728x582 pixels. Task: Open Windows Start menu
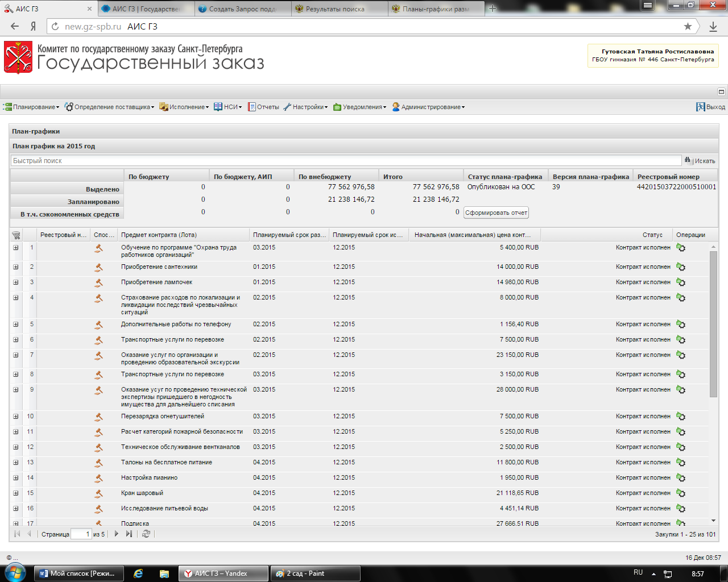pyautogui.click(x=15, y=573)
